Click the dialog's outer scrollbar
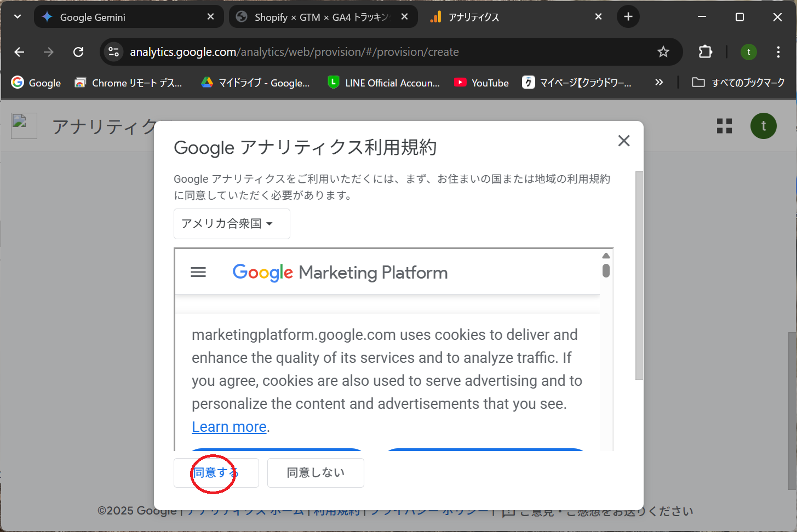797x532 pixels. point(639,275)
